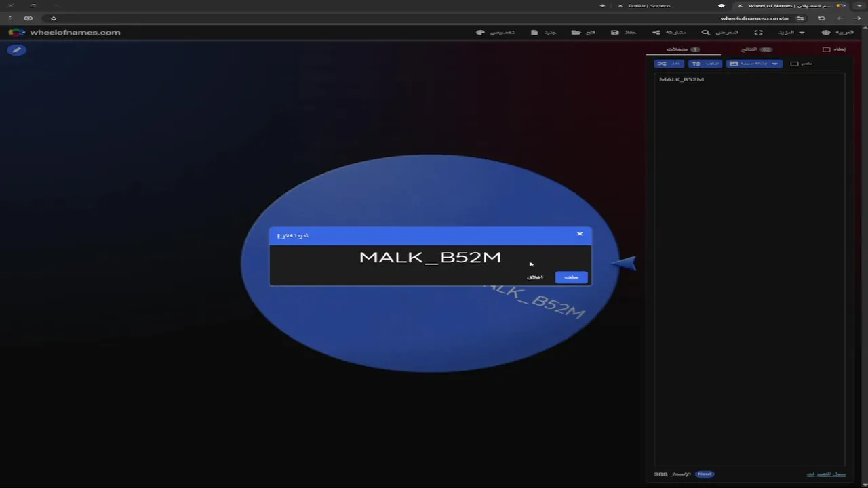Click the blue Beta badge in the footer
This screenshot has width=868, height=488.
point(705,474)
